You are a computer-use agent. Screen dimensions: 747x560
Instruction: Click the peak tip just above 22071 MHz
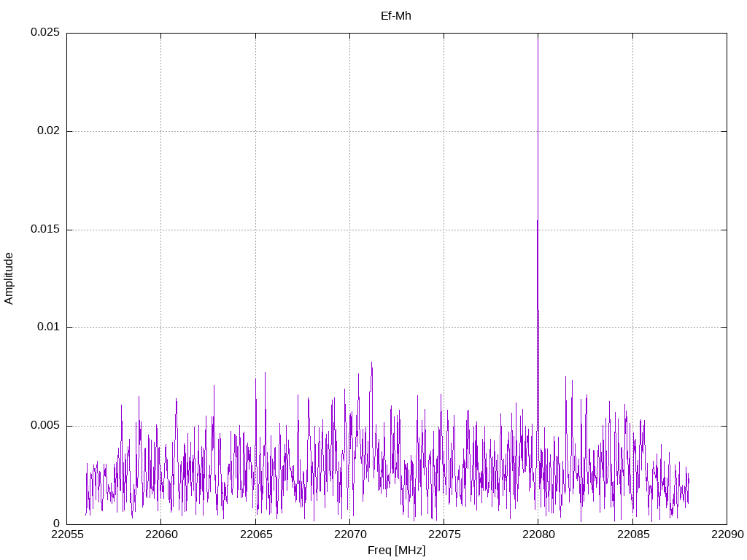pyautogui.click(x=371, y=362)
